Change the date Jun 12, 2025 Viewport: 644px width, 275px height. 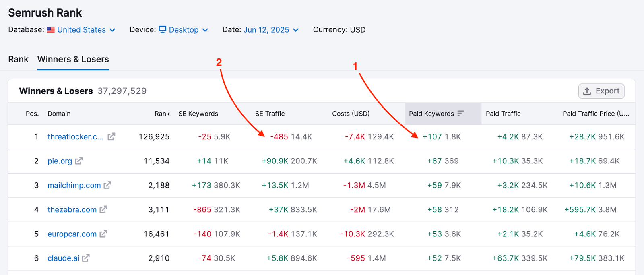(x=270, y=30)
